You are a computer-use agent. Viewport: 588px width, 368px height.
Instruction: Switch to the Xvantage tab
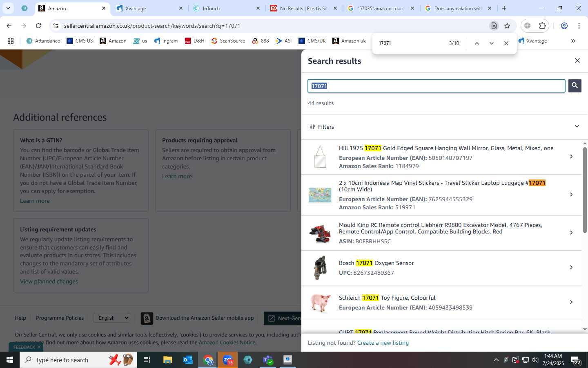pyautogui.click(x=149, y=8)
